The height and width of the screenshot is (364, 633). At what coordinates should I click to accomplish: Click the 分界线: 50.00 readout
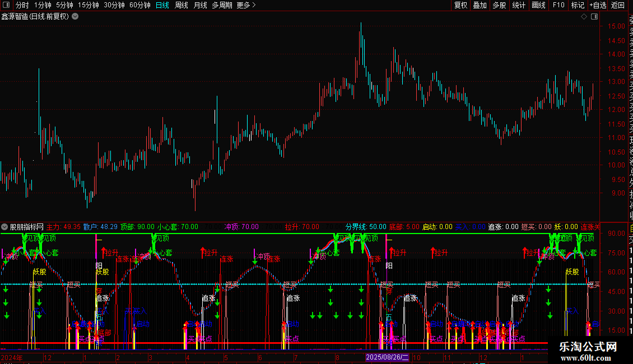pyautogui.click(x=366, y=227)
